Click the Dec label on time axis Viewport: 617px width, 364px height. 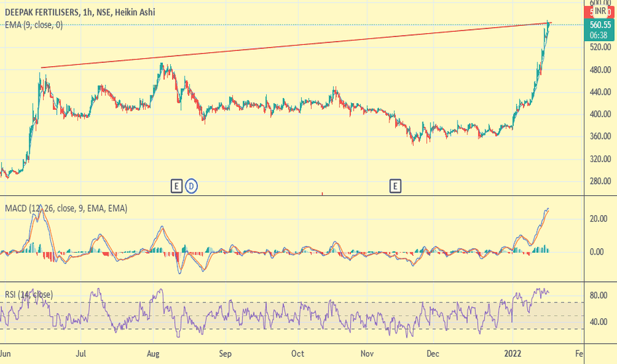click(433, 353)
